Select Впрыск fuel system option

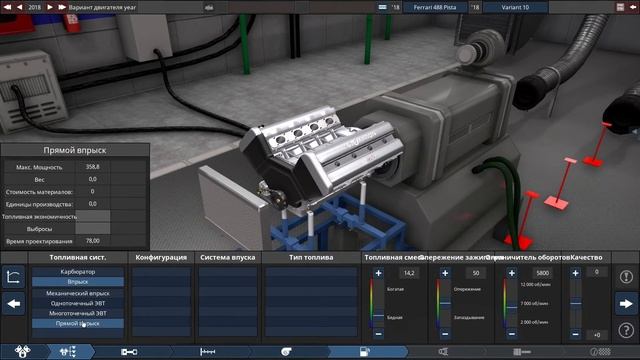click(x=78, y=282)
